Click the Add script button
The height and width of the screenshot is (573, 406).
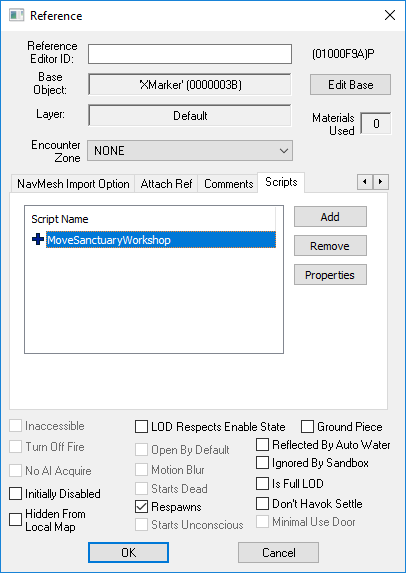330,217
